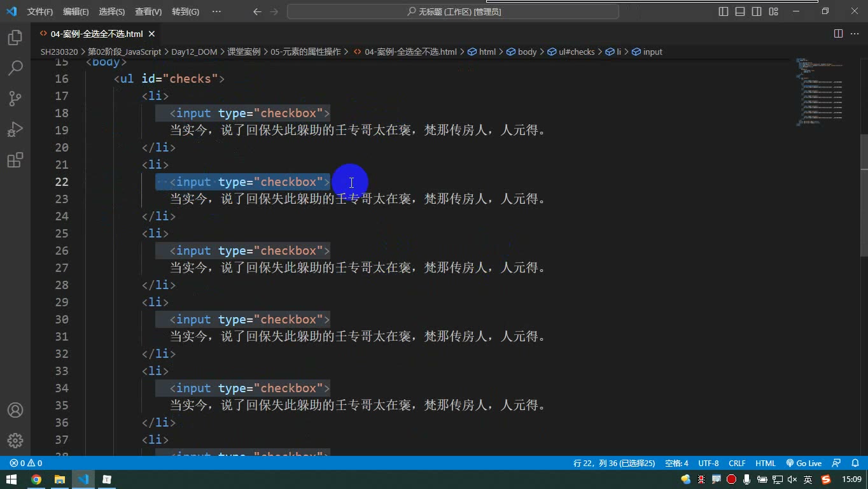Open the editor's More Actions menu
The height and width of the screenshot is (489, 868).
[x=854, y=34]
